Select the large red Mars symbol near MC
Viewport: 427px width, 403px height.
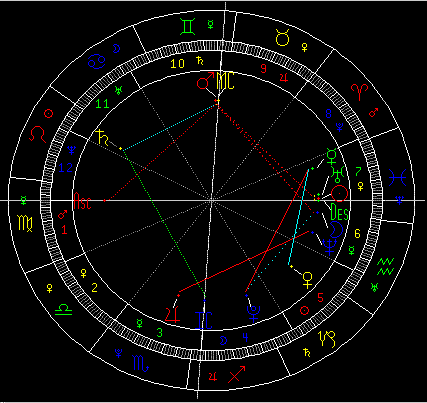(205, 81)
